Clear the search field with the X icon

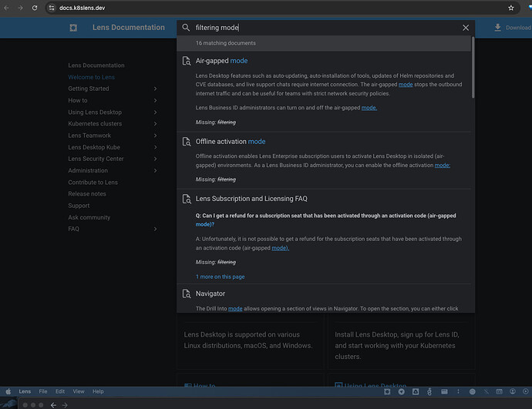tap(465, 28)
